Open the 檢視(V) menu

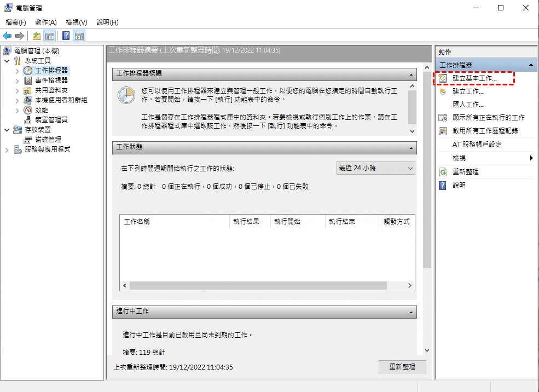pyautogui.click(x=76, y=22)
